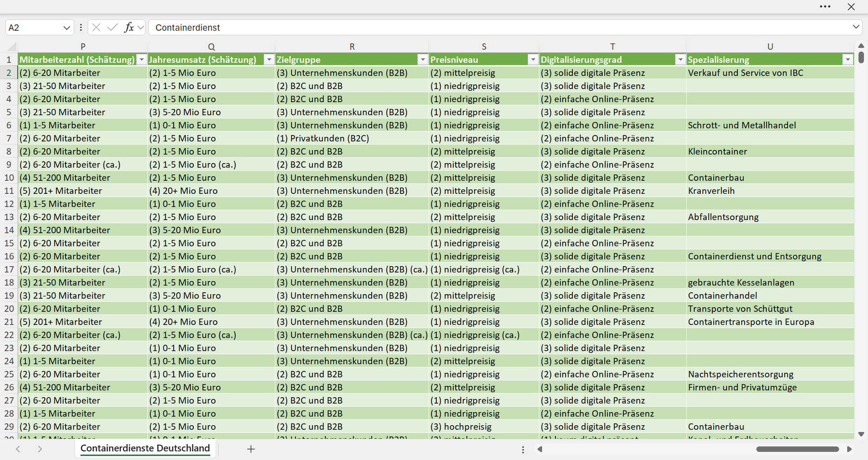This screenshot has height=460, width=868.
Task: Select cell 'Kranverleih'
Action: click(770, 191)
